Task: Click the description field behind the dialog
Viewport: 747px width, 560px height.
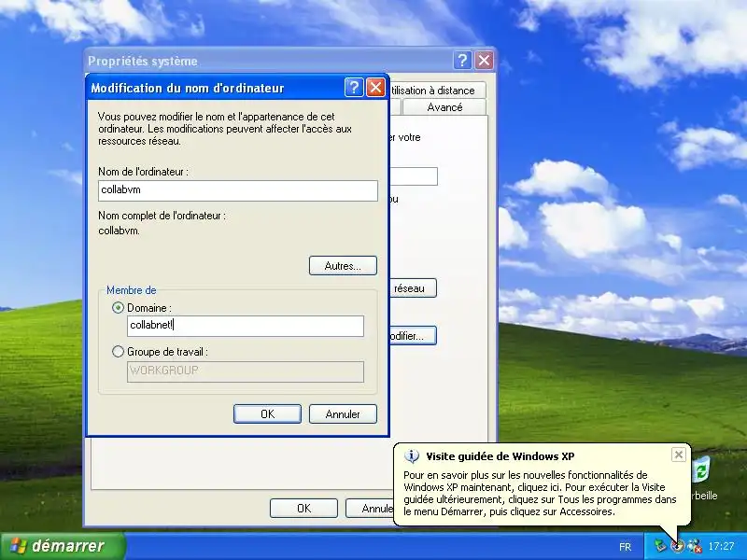Action: (x=414, y=176)
